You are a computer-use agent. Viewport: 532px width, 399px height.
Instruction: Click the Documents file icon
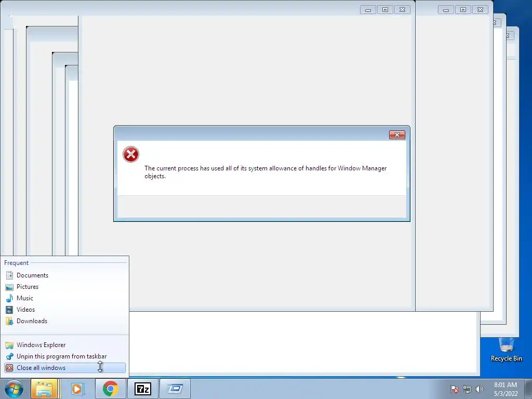pos(9,275)
